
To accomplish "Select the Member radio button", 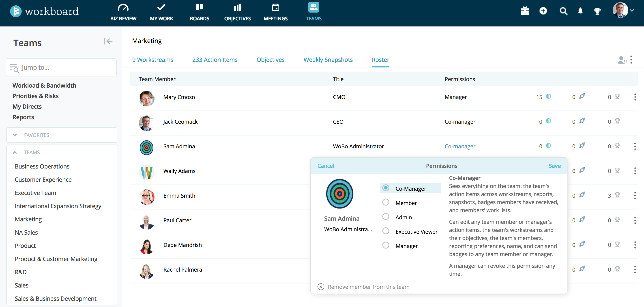I will pos(386,202).
